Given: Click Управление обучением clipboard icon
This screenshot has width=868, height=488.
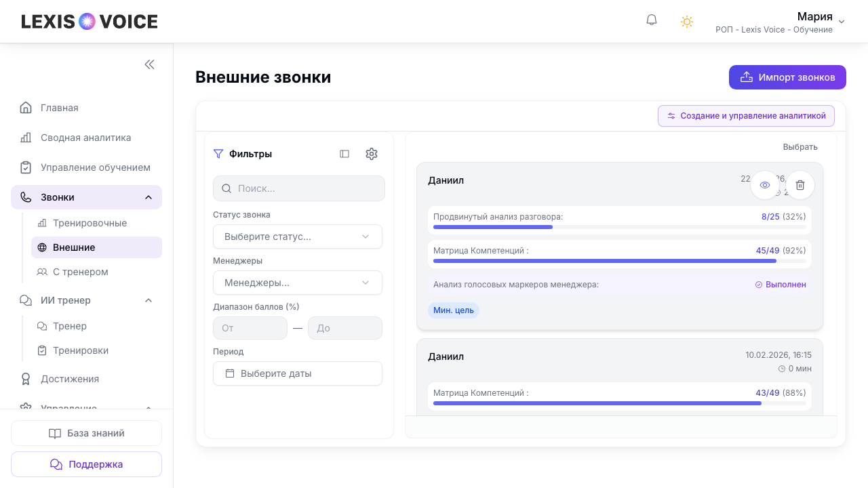Looking at the screenshot, I should pos(26,167).
